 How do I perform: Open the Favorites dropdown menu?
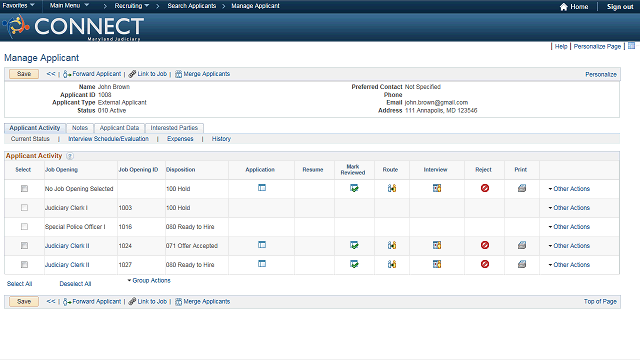(x=18, y=6)
